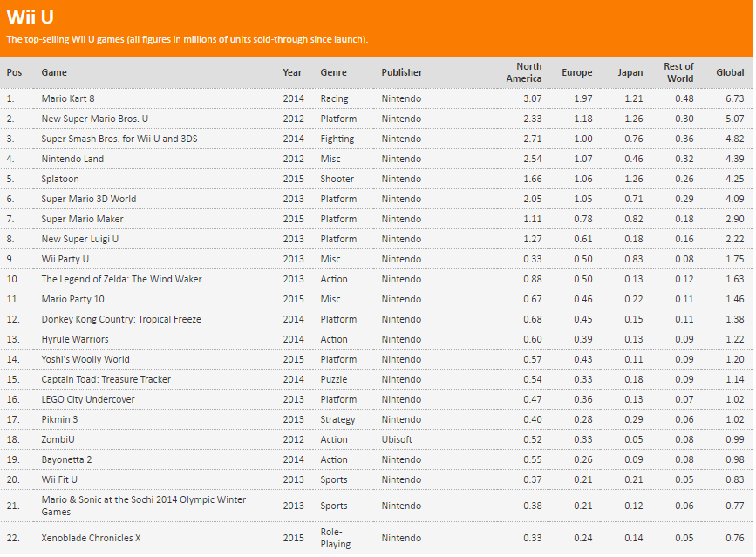Select The Legend of Zelda: The Wind Waker
The width and height of the screenshot is (756, 557).
click(x=121, y=280)
